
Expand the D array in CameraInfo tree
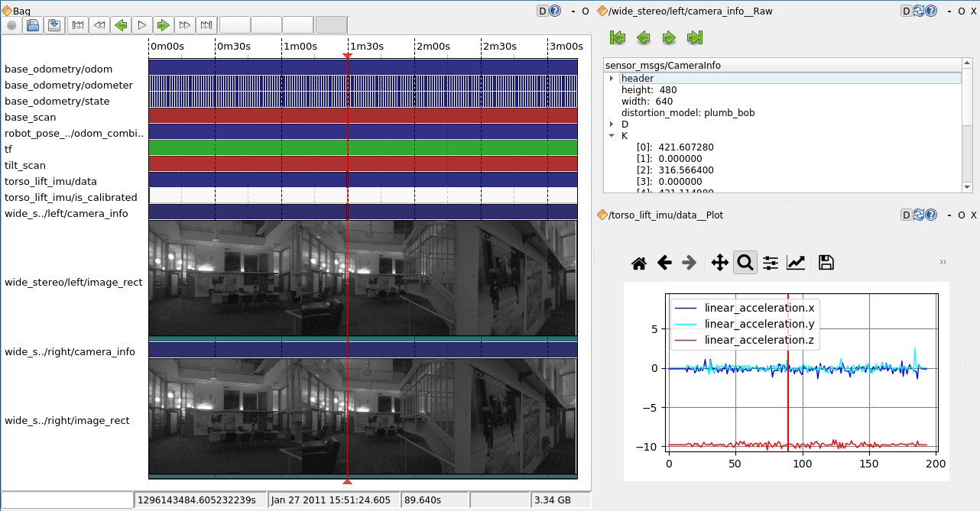point(612,125)
